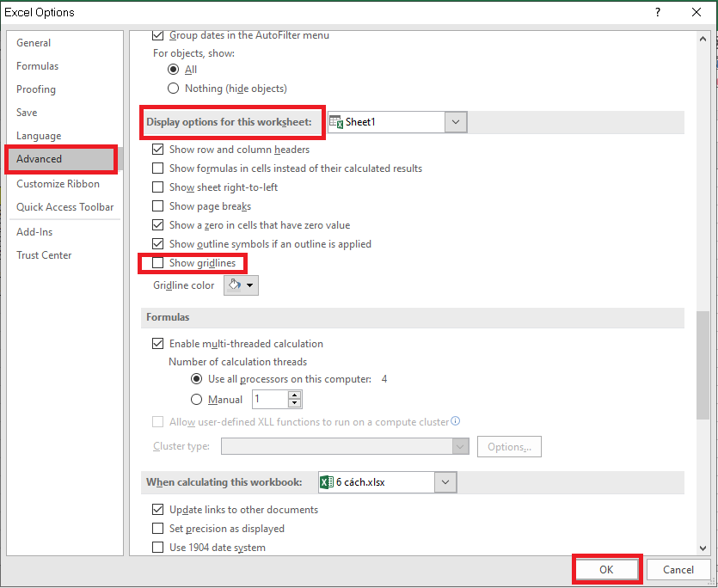718x588 pixels.
Task: Expand the When calculating this workbook dropdown
Action: click(444, 482)
